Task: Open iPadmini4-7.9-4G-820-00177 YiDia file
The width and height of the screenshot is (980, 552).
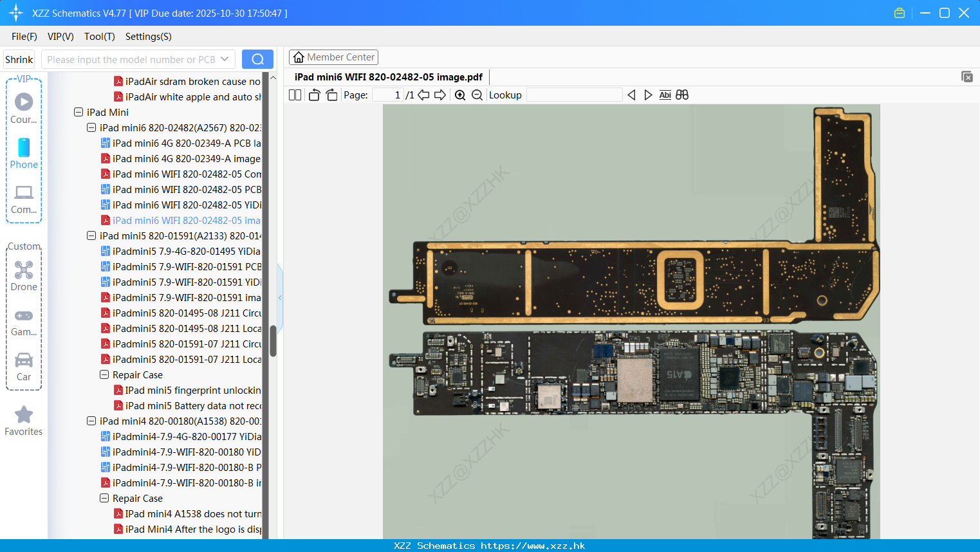Action: [181, 436]
